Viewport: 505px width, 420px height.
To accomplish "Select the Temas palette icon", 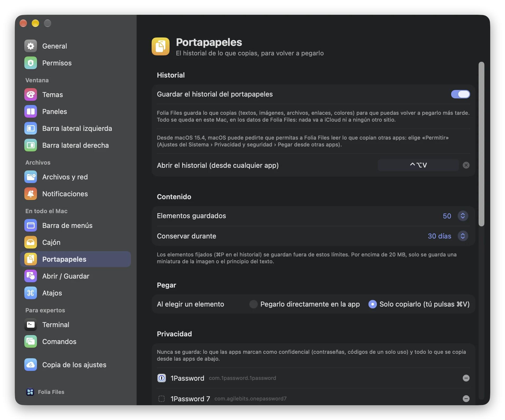I will pos(31,95).
